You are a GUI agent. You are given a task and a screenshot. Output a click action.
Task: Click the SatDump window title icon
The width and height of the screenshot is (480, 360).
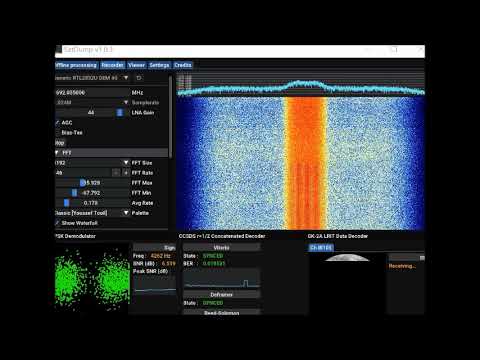(x=58, y=49)
